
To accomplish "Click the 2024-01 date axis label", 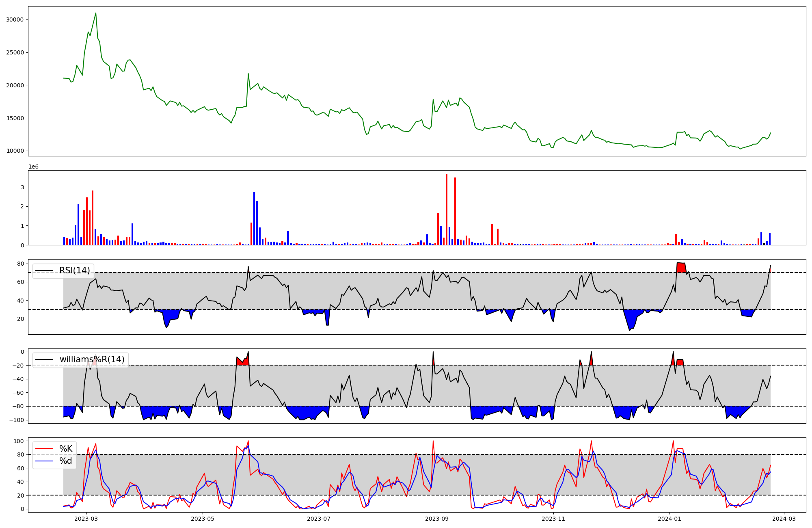I will pyautogui.click(x=669, y=519).
